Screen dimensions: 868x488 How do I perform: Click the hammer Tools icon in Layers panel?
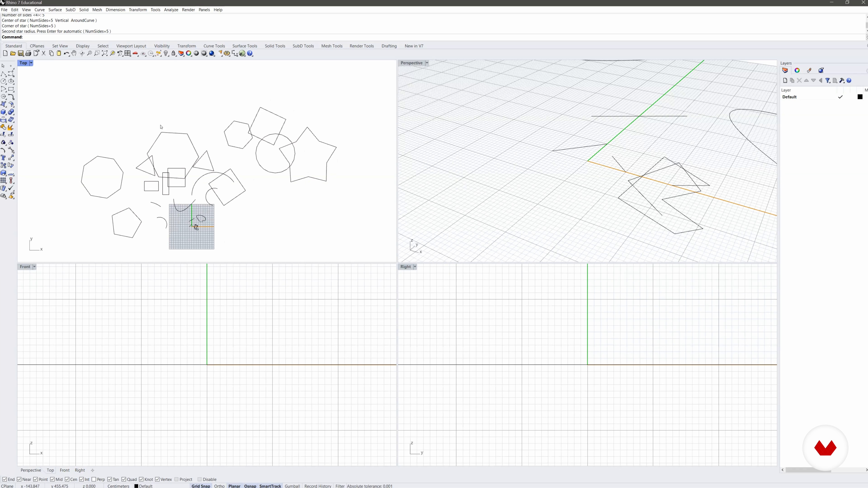(x=842, y=80)
